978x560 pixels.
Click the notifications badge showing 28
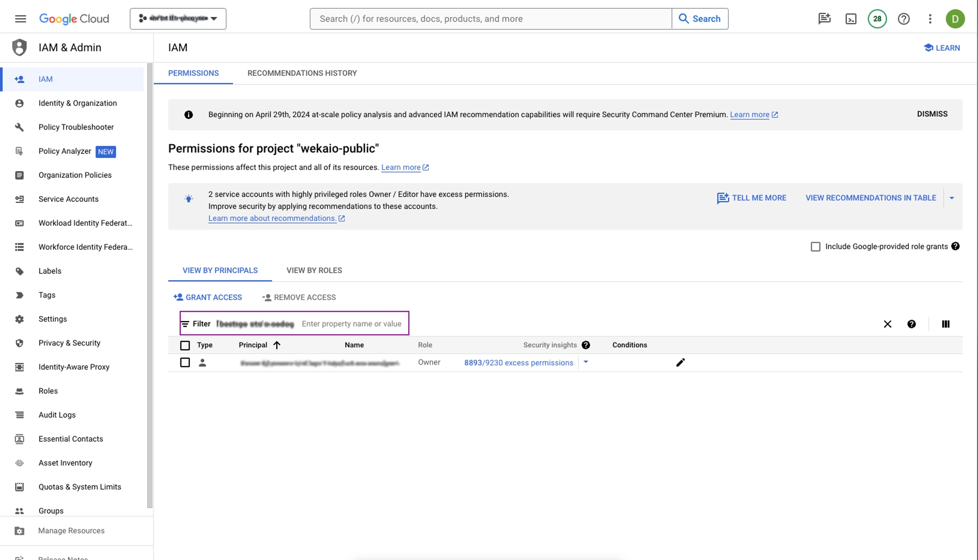(877, 19)
